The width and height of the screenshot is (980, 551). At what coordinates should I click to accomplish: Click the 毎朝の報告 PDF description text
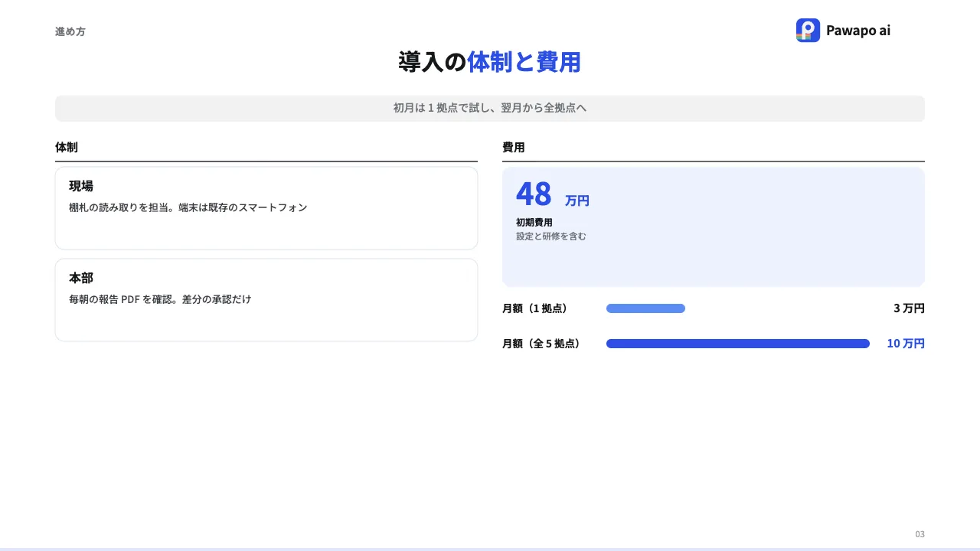pyautogui.click(x=160, y=299)
